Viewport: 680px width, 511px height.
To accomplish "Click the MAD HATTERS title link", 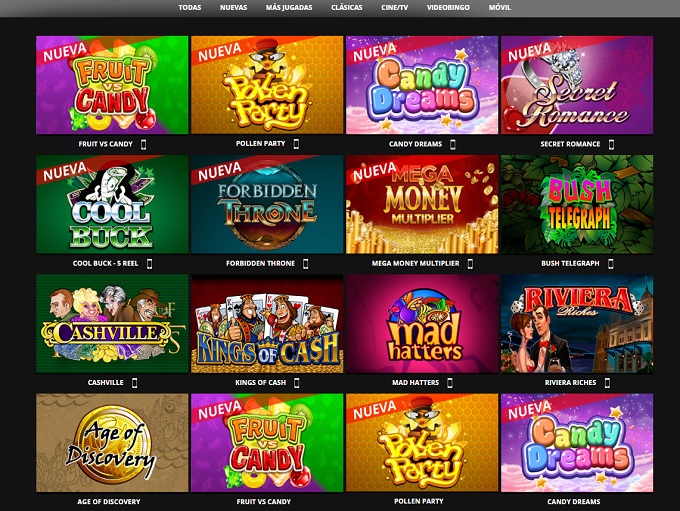I will pyautogui.click(x=415, y=383).
